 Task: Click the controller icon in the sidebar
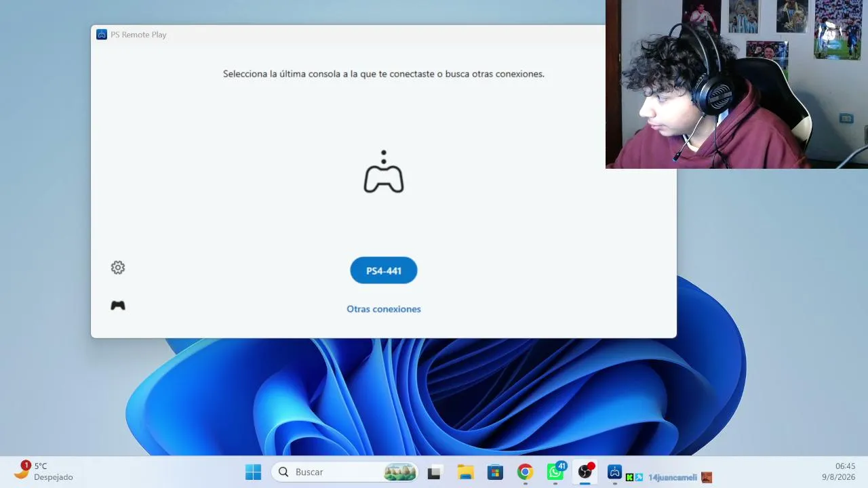pyautogui.click(x=118, y=306)
